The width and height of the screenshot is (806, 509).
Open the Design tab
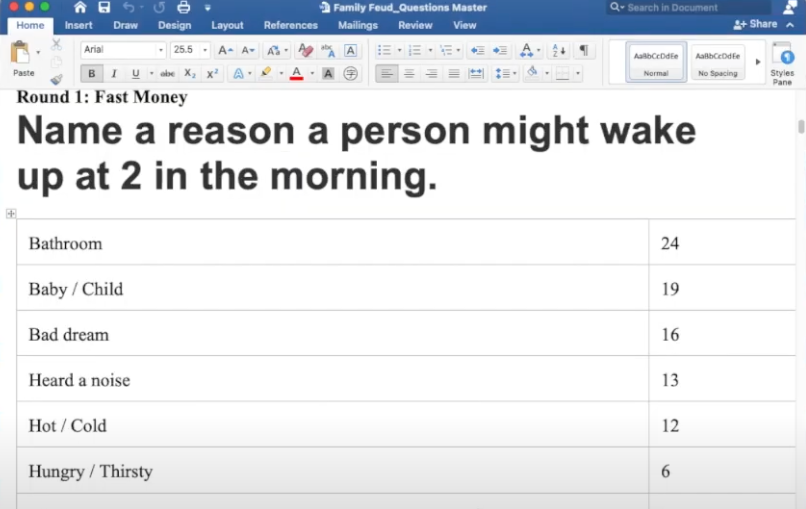(x=174, y=25)
